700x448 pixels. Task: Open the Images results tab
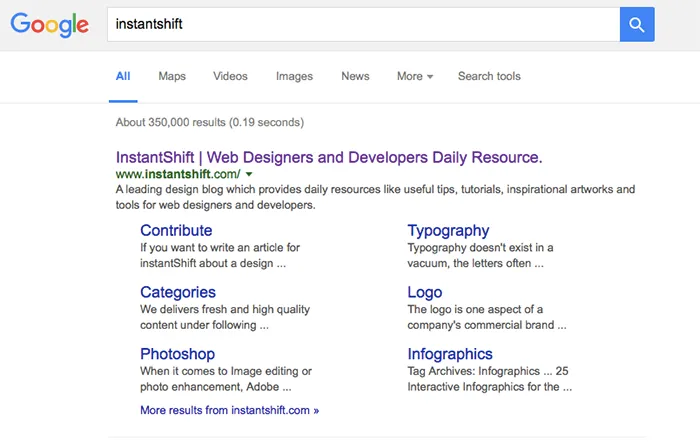294,76
